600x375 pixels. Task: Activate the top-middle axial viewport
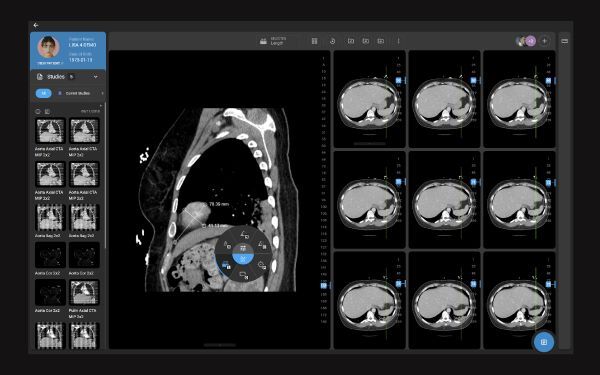pyautogui.click(x=444, y=99)
